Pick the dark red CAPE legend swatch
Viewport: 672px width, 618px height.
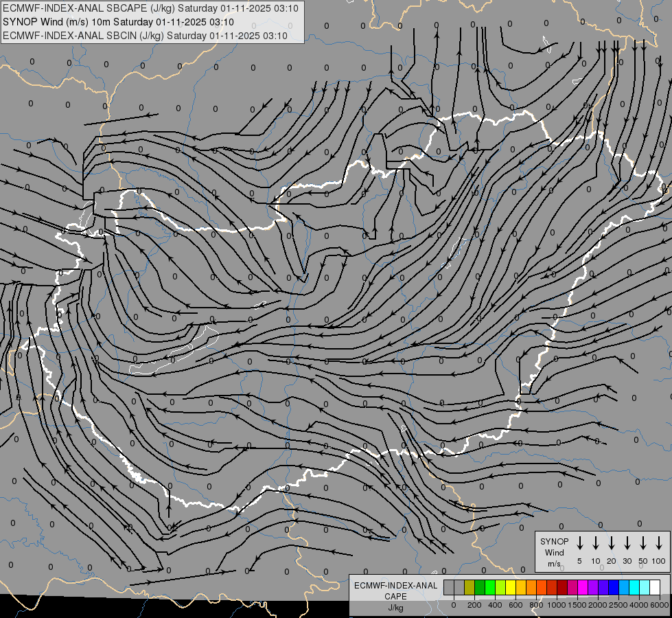coord(562,588)
